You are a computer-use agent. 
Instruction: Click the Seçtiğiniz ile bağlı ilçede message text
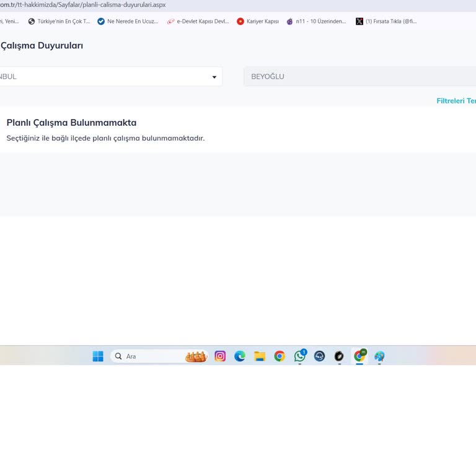(x=105, y=138)
